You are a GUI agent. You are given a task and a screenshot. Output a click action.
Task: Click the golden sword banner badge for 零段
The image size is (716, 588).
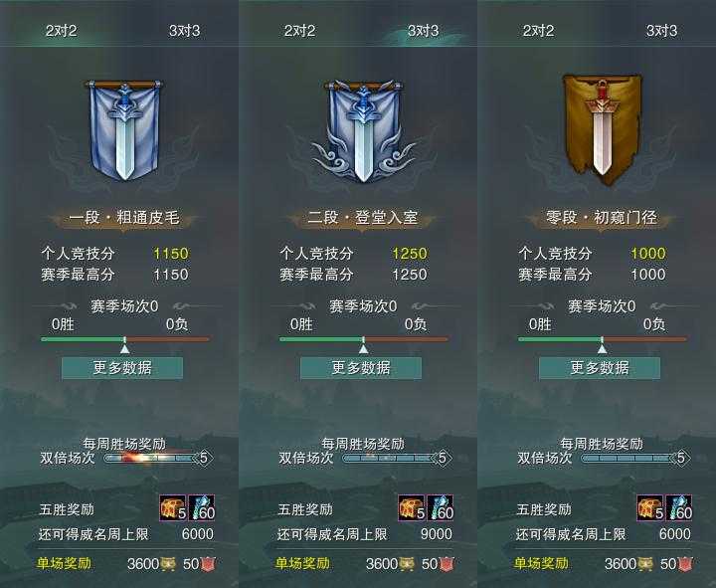point(602,130)
